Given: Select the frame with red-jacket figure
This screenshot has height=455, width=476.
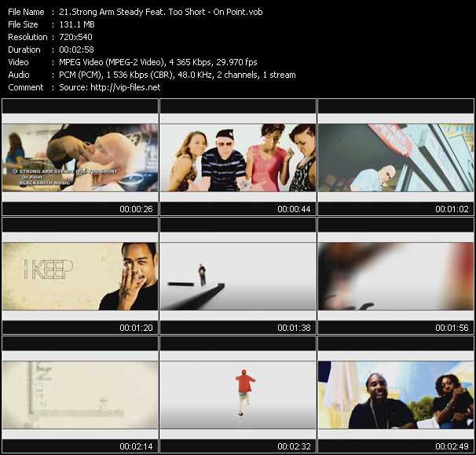Looking at the screenshot, I should [238, 394].
